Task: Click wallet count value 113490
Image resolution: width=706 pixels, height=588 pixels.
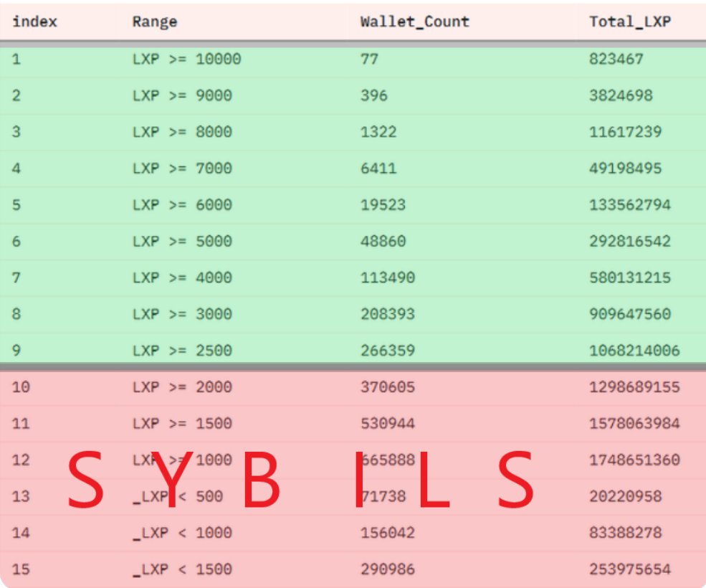Action: (387, 277)
